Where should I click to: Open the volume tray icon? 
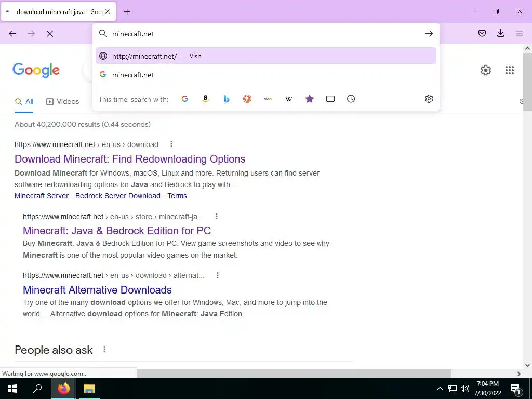(465, 389)
